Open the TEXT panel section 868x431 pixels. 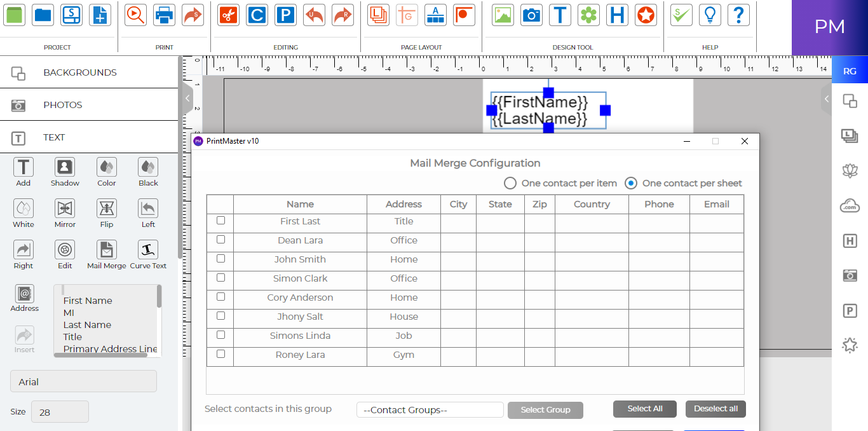[x=89, y=137]
